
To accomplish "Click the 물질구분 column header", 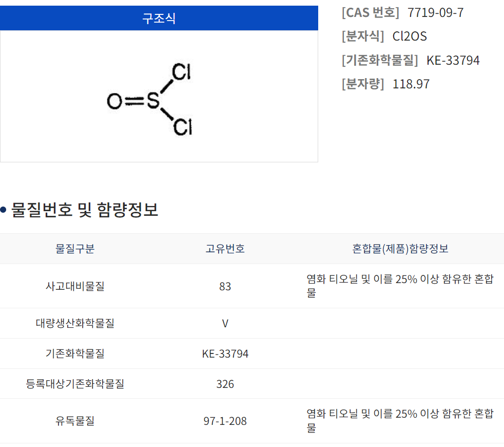I will [75, 249].
